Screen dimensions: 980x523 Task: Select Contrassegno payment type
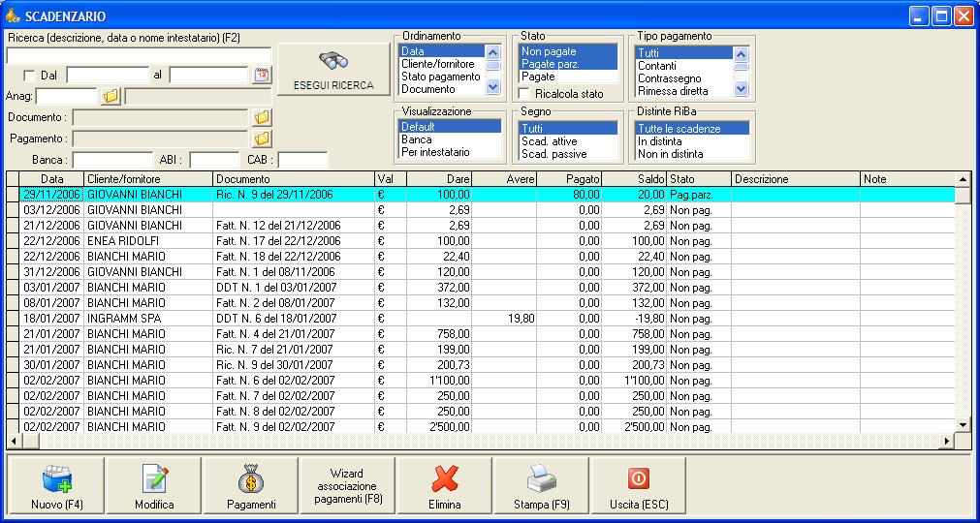click(x=684, y=78)
